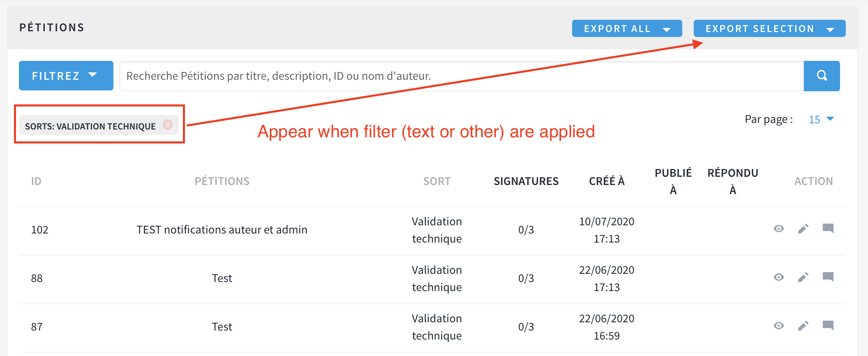
Task: Open comments for petition 87
Action: coord(828,325)
